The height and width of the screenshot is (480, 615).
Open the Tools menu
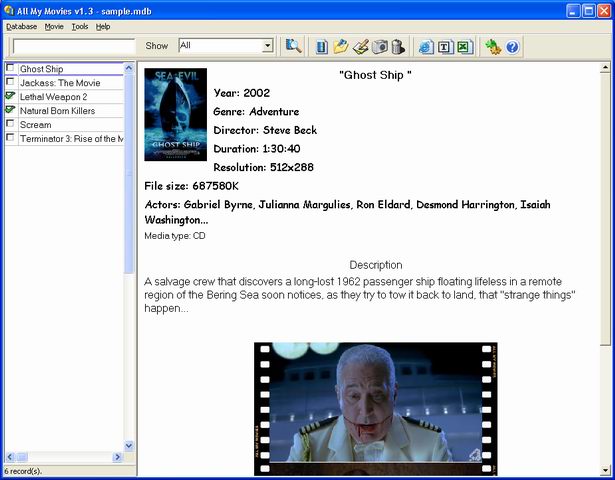[x=80, y=27]
